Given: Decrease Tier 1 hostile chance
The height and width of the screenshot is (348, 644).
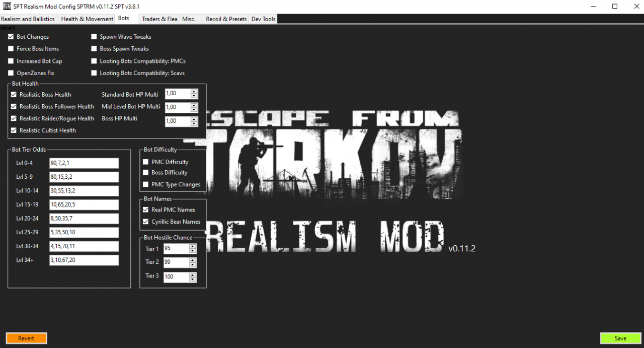Looking at the screenshot, I should (x=193, y=251).
